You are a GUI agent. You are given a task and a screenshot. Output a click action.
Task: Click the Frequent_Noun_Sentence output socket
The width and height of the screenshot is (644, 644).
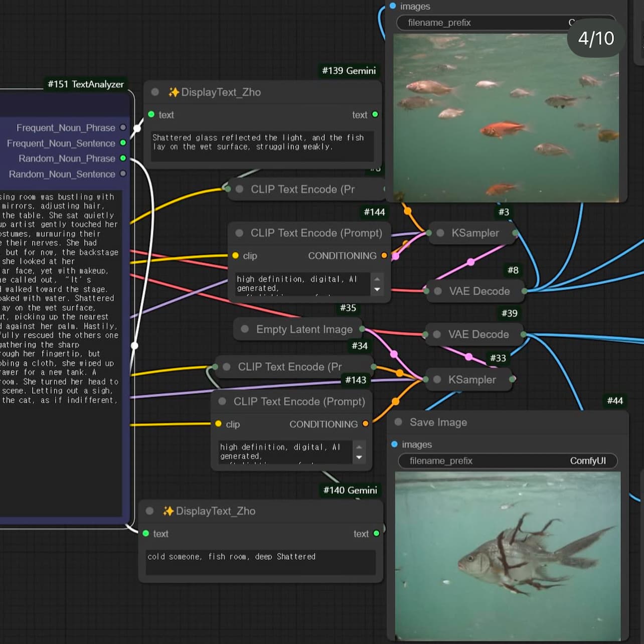click(x=123, y=143)
